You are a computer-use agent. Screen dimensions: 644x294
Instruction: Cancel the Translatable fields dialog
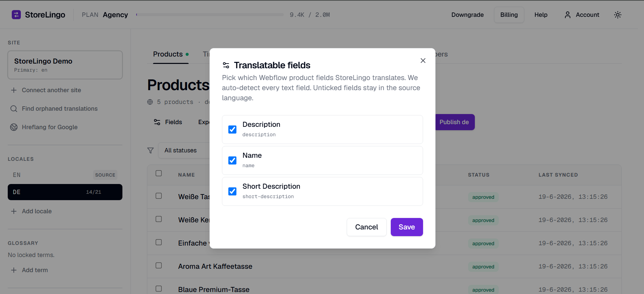point(367,227)
